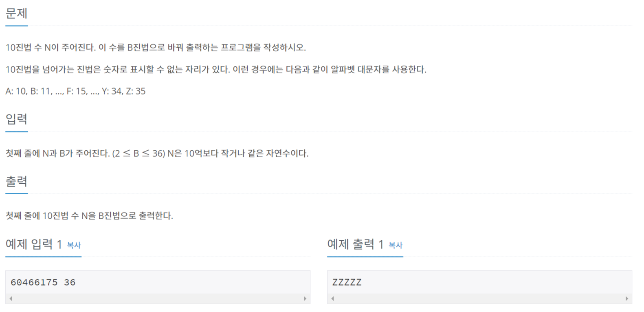
Task: Click the sample output text ZZZZZ
Action: tap(347, 282)
